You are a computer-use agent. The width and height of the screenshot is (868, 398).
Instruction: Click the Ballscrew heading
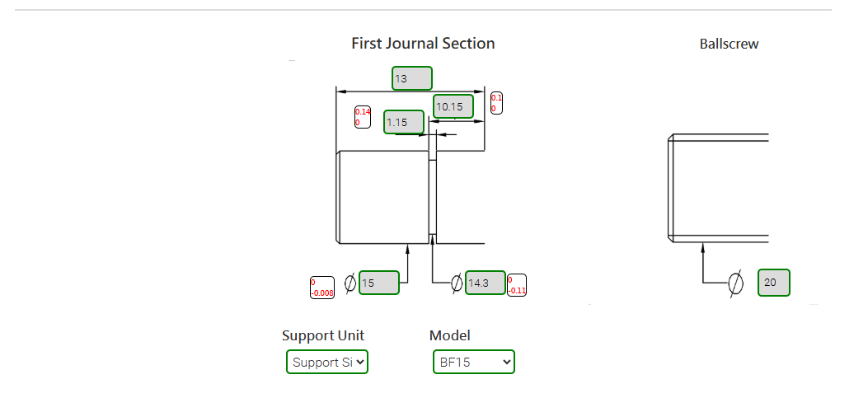click(729, 44)
